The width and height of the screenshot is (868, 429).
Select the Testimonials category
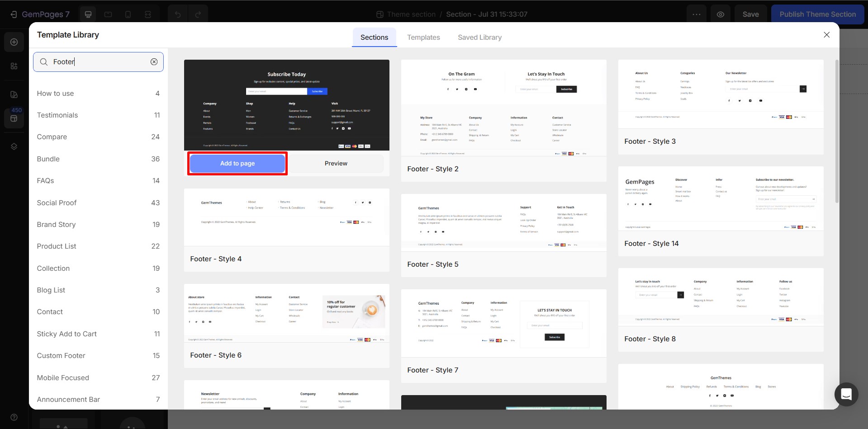click(57, 115)
